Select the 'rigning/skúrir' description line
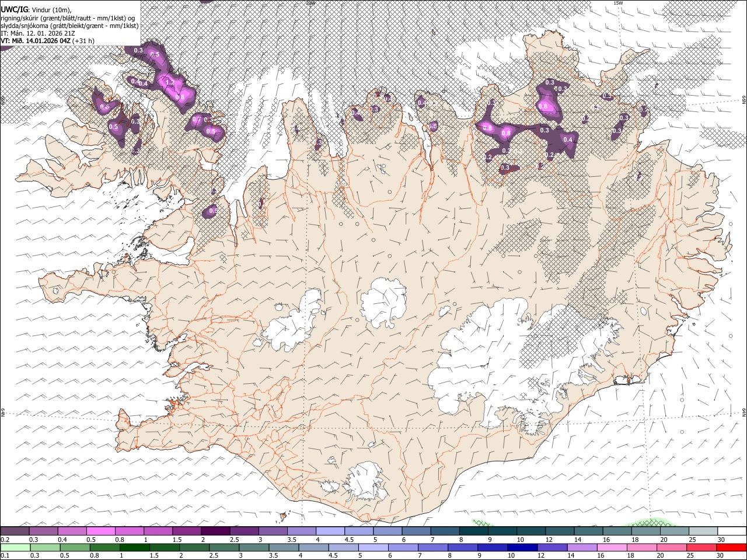Image resolution: width=747 pixels, height=560 pixels. coord(68,18)
